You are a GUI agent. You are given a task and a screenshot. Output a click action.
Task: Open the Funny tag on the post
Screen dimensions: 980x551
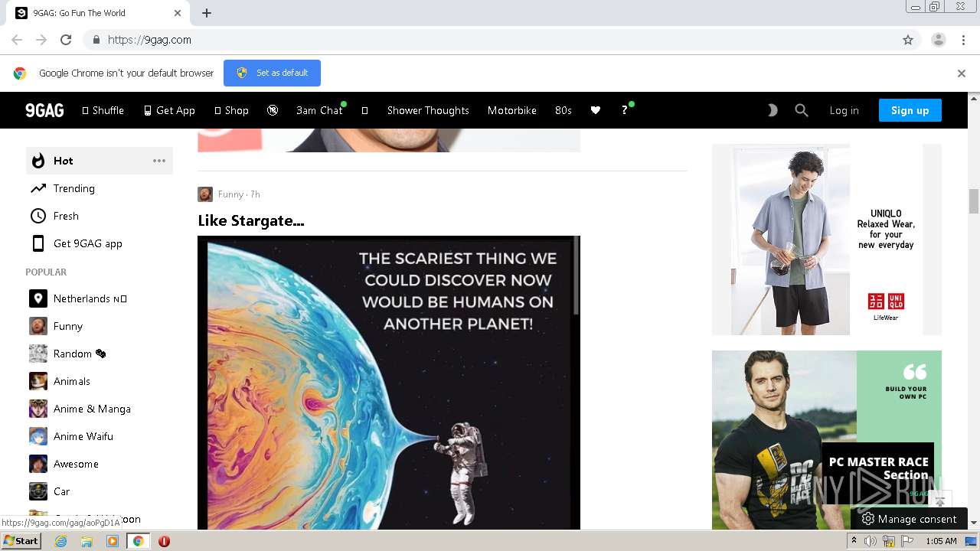[x=230, y=194]
